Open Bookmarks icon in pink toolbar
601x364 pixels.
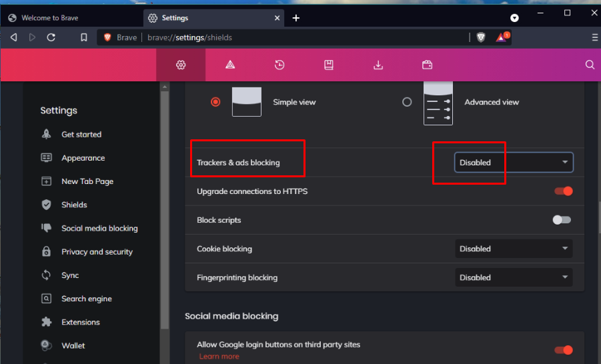[328, 65]
